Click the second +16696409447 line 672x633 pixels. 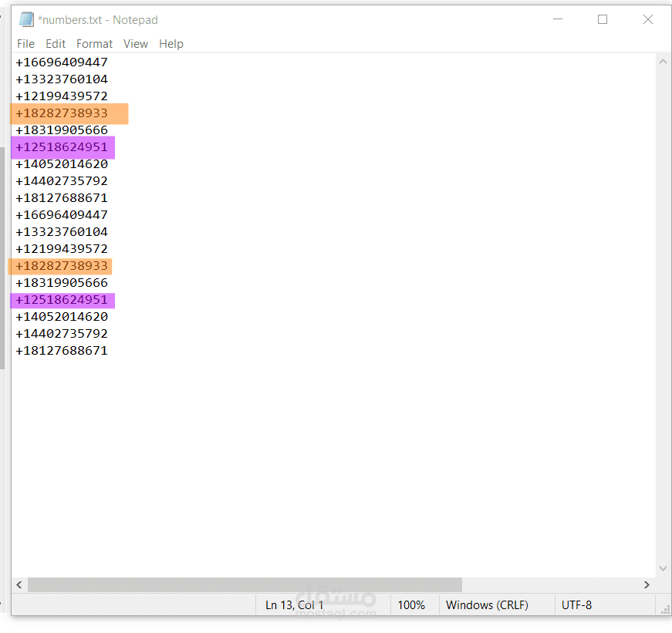click(62, 215)
